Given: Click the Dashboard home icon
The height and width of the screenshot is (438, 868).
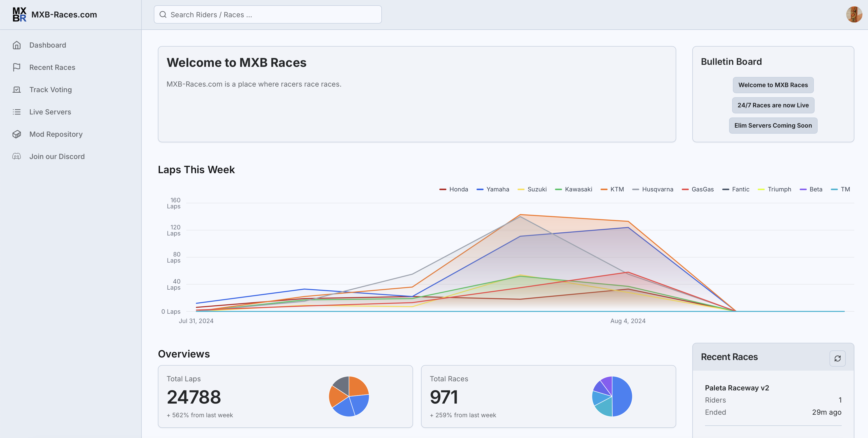Looking at the screenshot, I should click(16, 45).
